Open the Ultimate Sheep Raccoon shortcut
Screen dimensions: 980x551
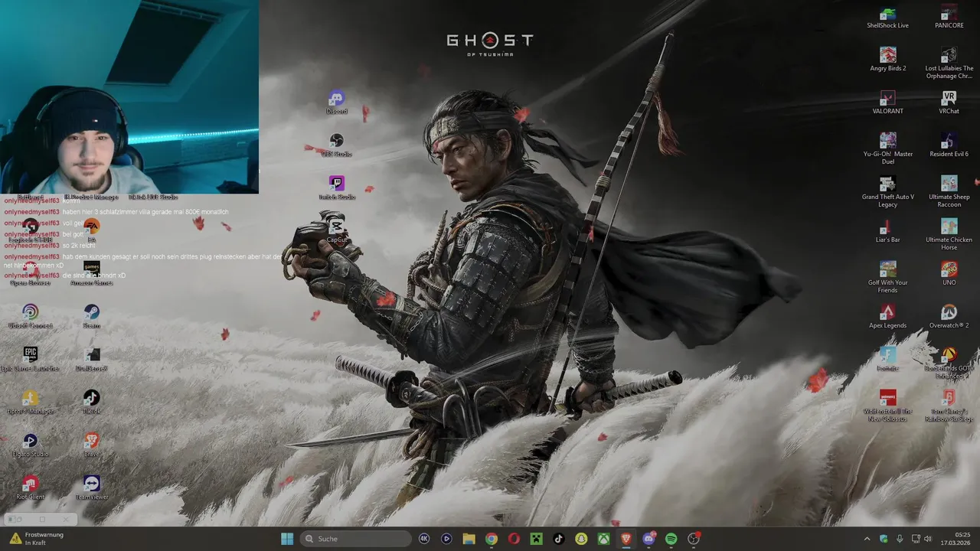(949, 192)
